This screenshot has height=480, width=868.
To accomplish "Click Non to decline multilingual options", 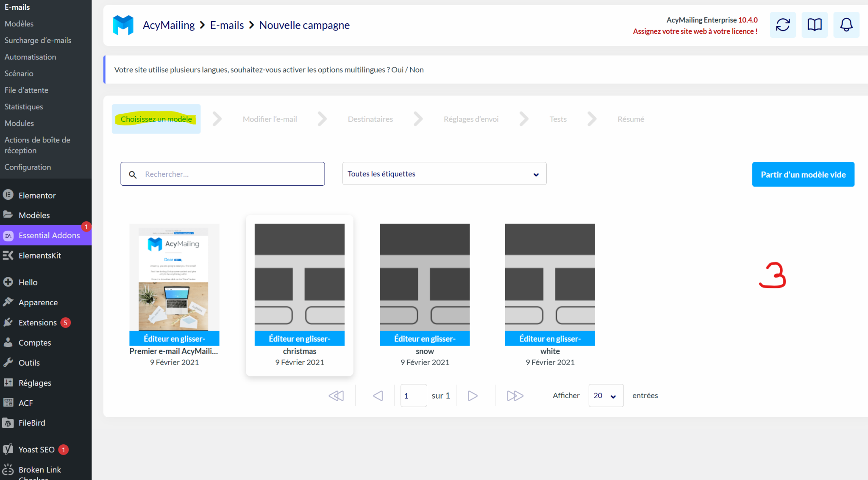I will click(x=416, y=70).
